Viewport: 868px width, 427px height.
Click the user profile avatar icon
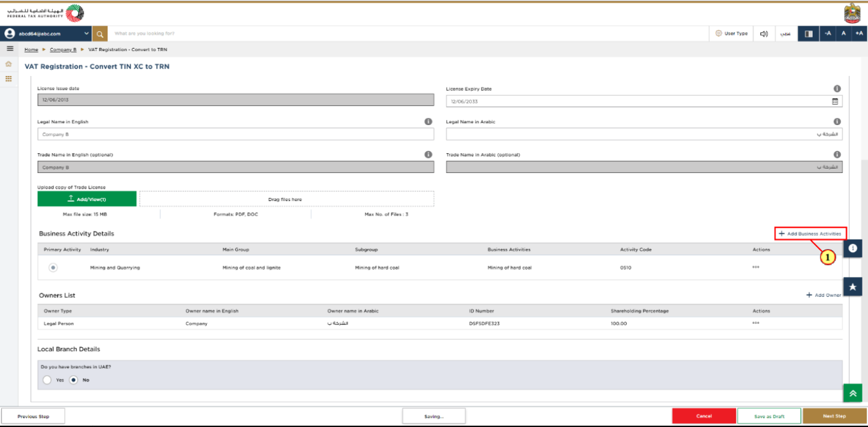[x=10, y=34]
